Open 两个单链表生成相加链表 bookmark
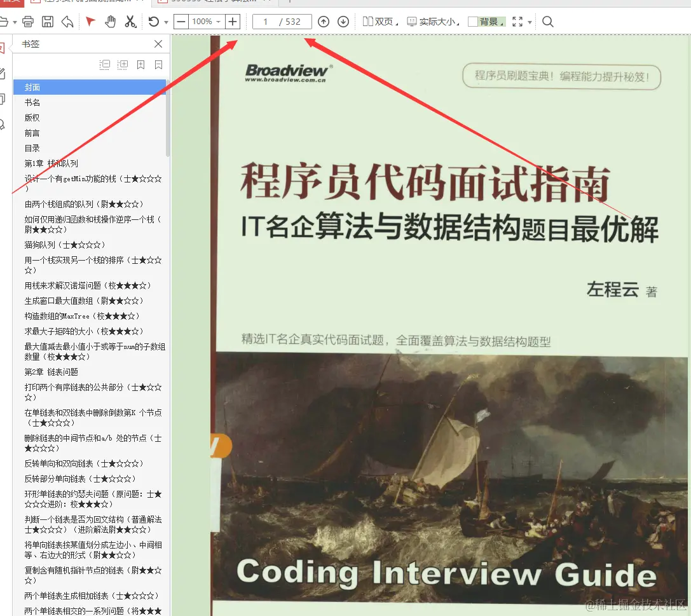The image size is (691, 616). [92, 596]
